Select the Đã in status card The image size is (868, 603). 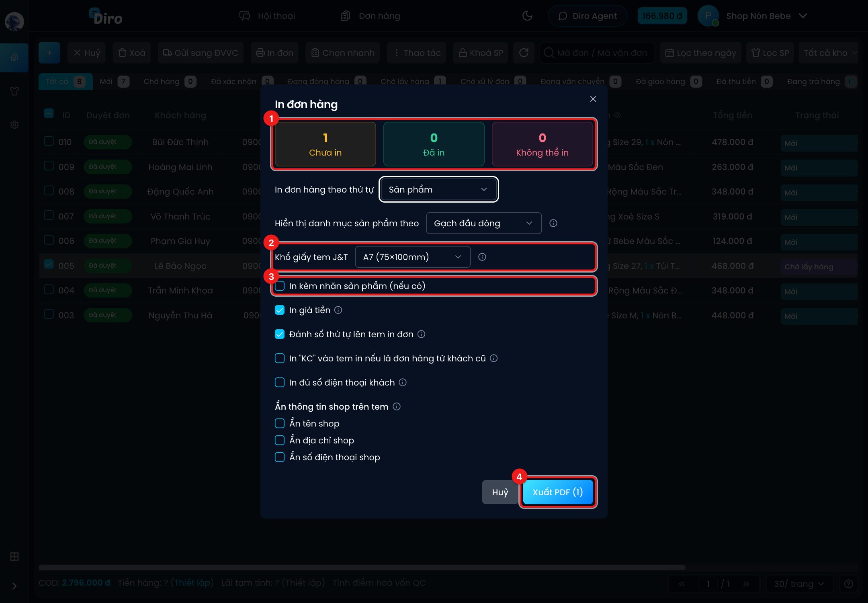(434, 144)
